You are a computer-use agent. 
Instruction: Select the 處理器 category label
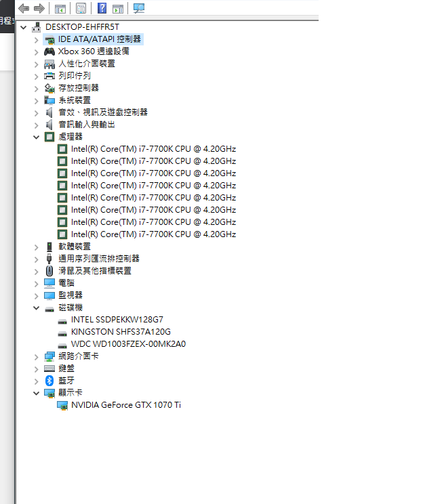(70, 137)
